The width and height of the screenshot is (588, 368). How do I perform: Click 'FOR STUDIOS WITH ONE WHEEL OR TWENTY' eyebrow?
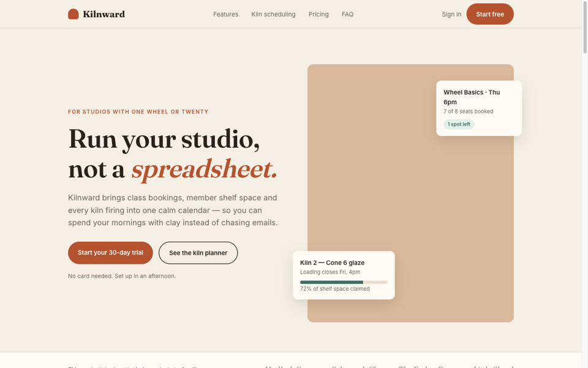(138, 112)
